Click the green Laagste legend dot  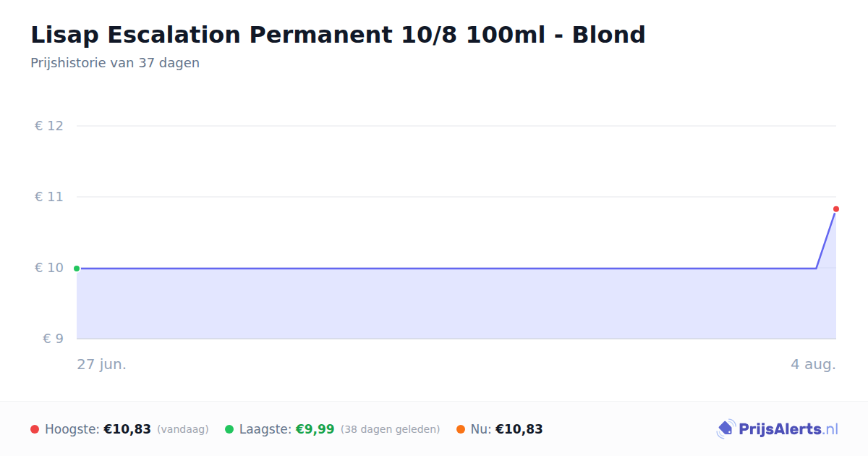click(229, 429)
